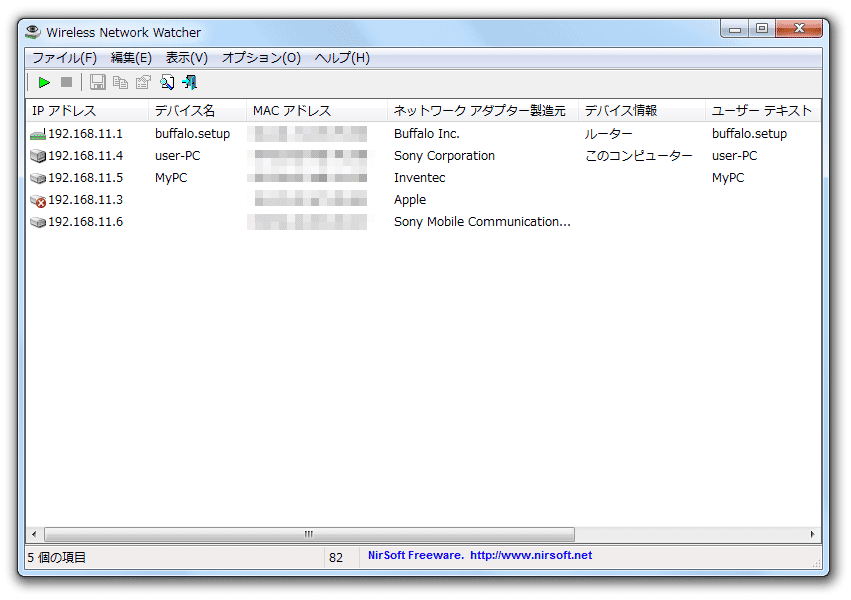Sort by the デバイス名 column header
851x600 pixels.
point(197,111)
